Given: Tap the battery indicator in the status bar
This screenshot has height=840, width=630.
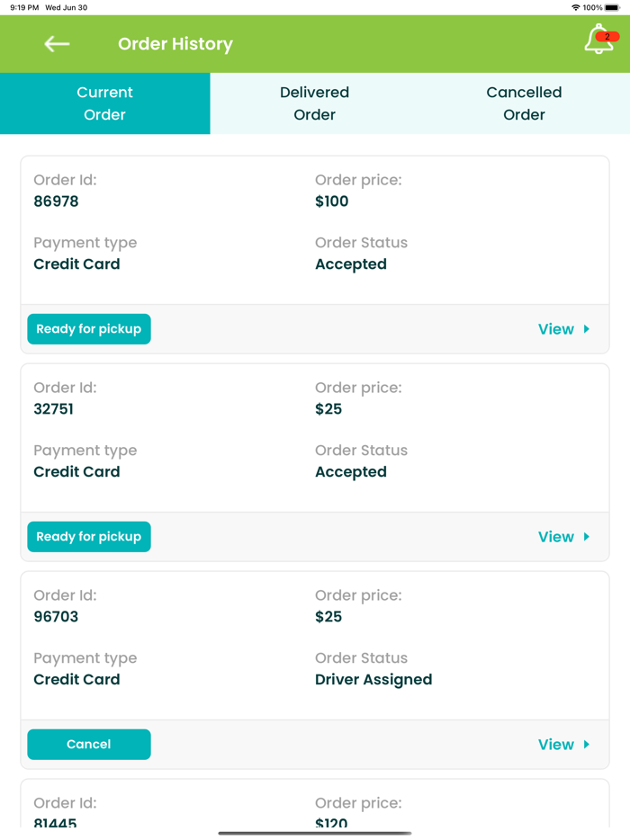Looking at the screenshot, I should [x=614, y=6].
